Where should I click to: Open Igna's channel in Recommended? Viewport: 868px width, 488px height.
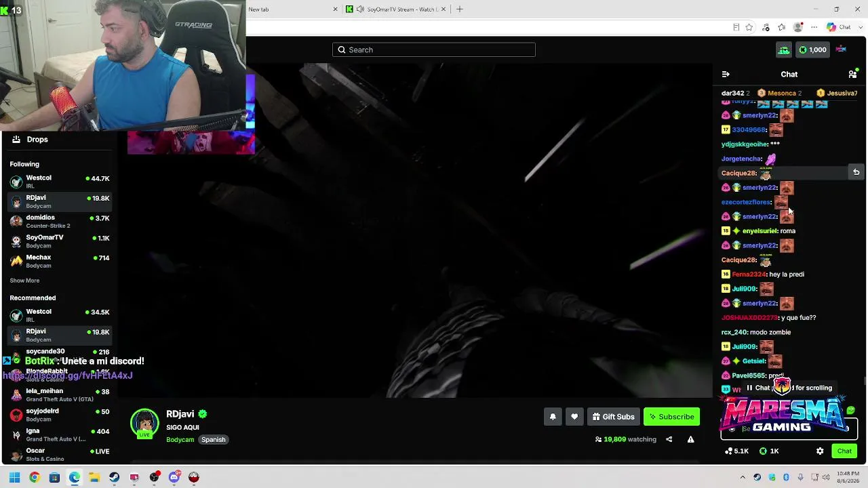pyautogui.click(x=60, y=434)
